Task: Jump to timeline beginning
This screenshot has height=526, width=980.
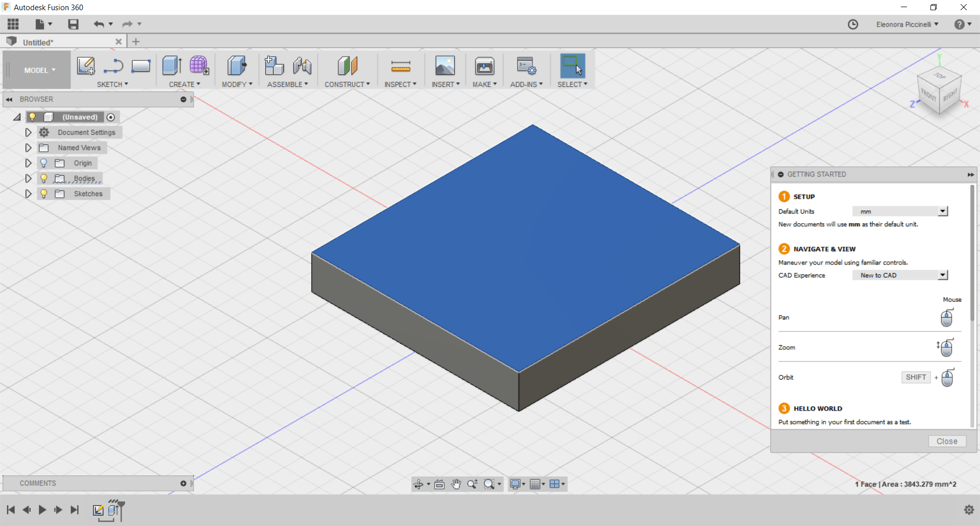Action: coord(11,510)
